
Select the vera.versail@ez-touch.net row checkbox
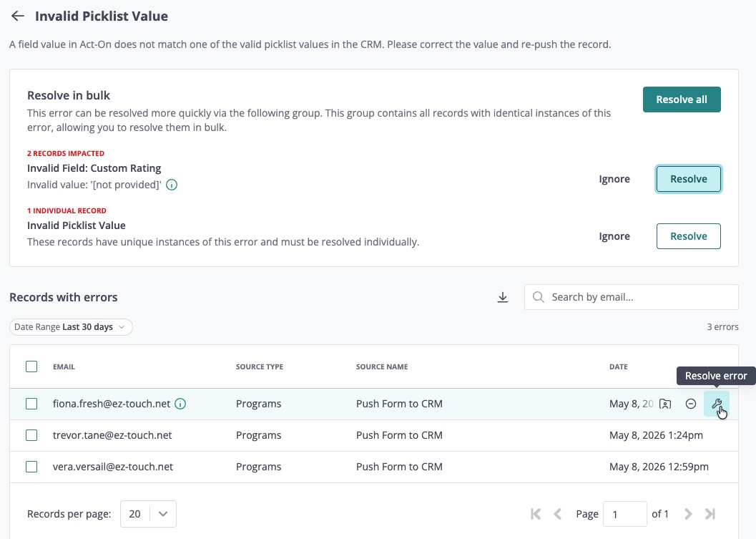point(31,467)
